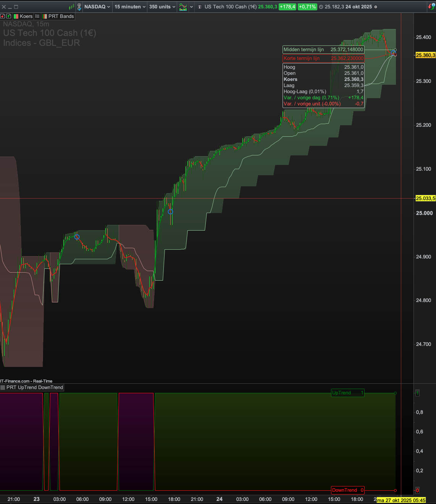436x504 pixels.
Task: Click the drawing tools pin icon
Action: click(x=79, y=7)
